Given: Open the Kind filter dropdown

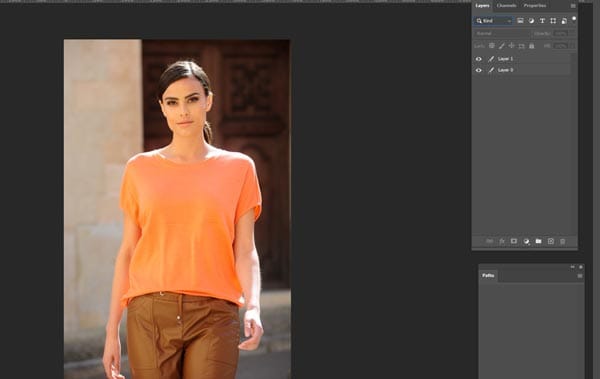Looking at the screenshot, I should [x=493, y=21].
